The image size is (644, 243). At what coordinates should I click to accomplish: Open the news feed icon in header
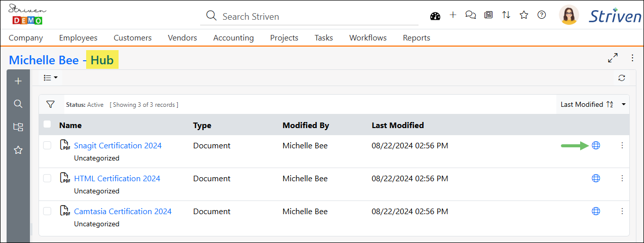(x=488, y=15)
